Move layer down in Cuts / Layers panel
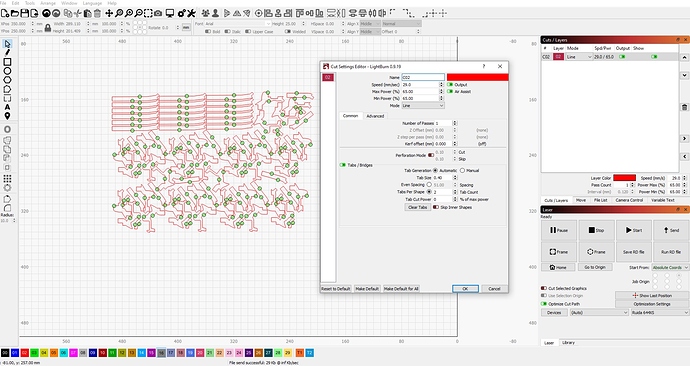This screenshot has width=690, height=366. (684, 75)
